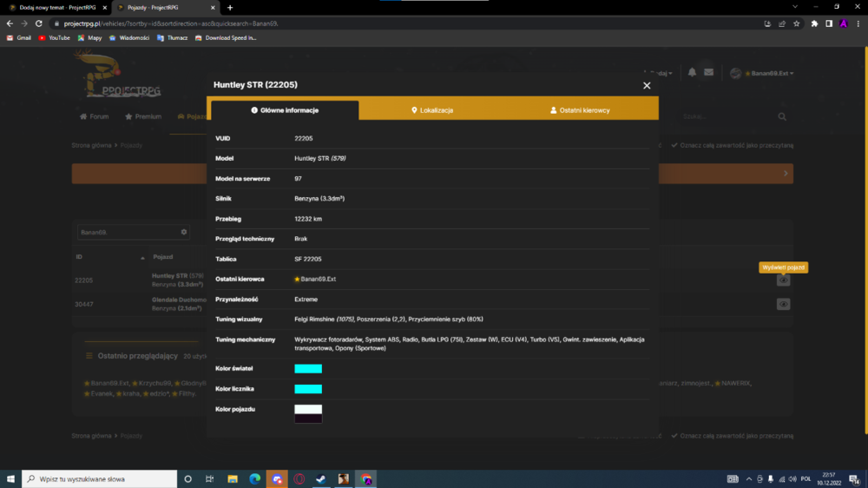Open the Forum navigation link
This screenshot has height=488, width=868.
coord(95,116)
